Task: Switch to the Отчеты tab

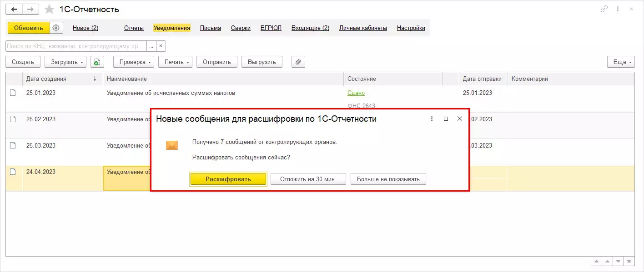Action: [x=134, y=28]
